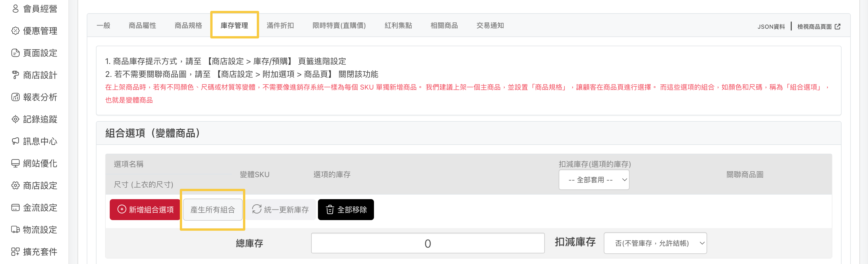Open 訊息中心 megaphone icon
The image size is (868, 264).
coord(16,141)
